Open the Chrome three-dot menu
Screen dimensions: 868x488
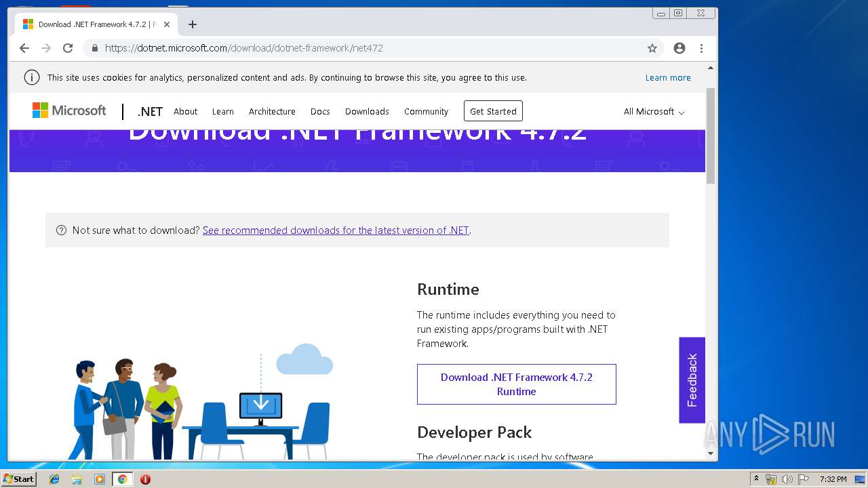click(701, 48)
